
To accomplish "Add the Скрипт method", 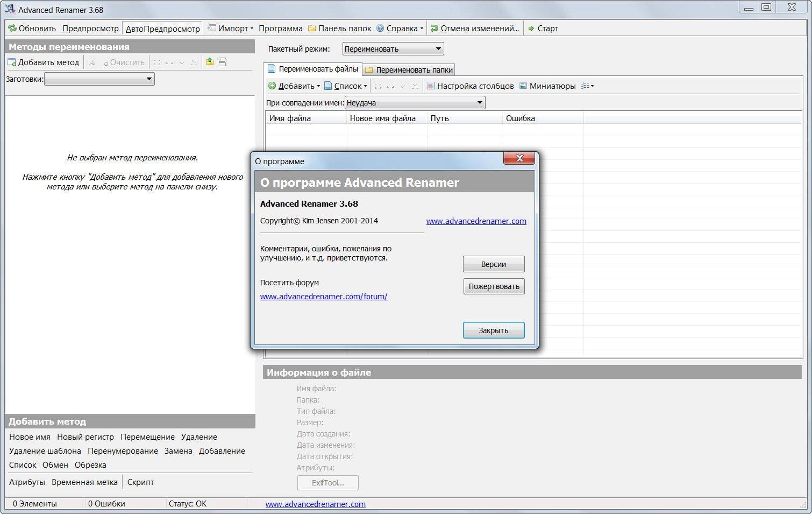I will coord(140,482).
